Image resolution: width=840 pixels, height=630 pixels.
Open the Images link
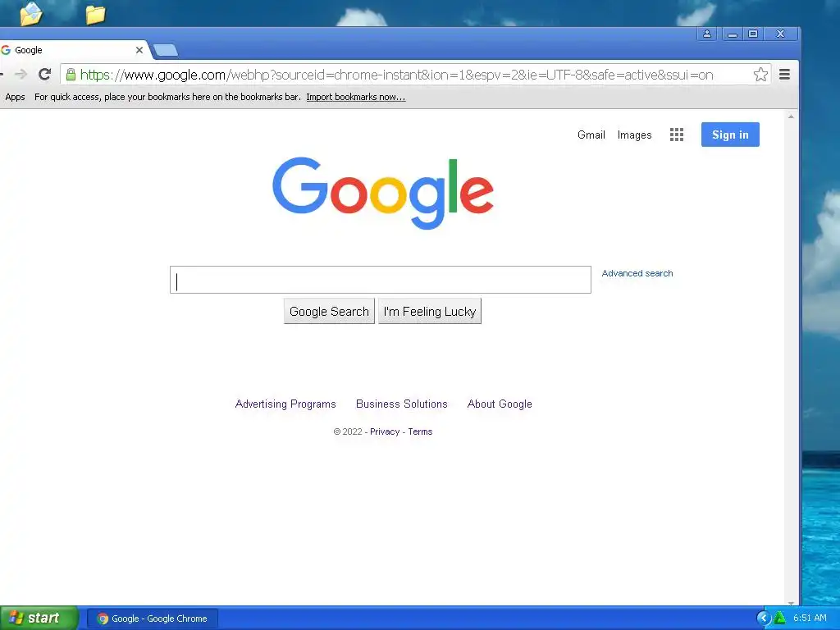coord(634,135)
